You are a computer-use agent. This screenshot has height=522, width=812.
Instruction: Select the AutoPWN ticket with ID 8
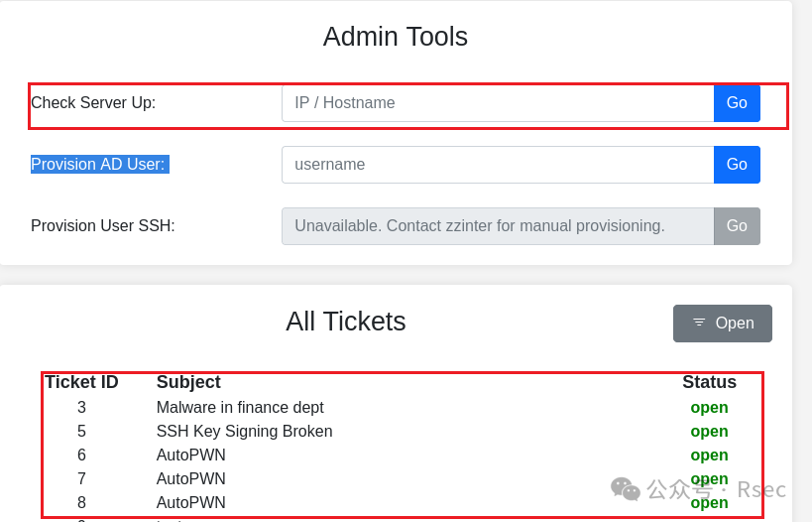click(x=191, y=503)
